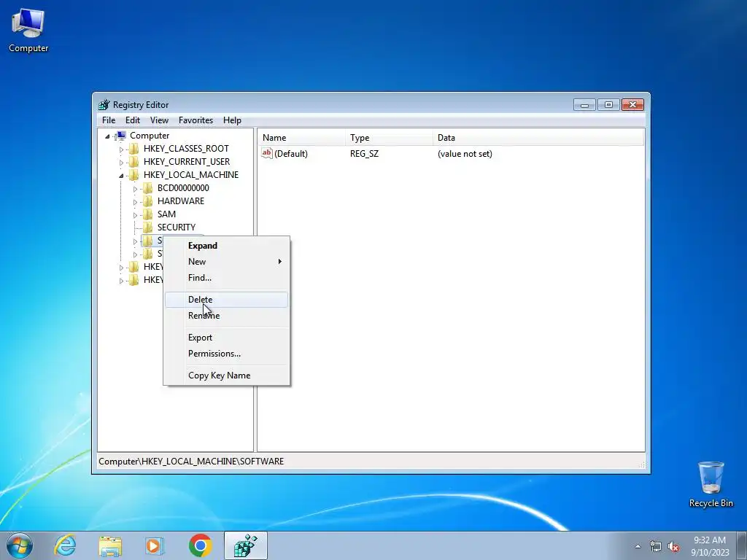Open the View menu
Viewport: 747px width, 560px height.
159,120
